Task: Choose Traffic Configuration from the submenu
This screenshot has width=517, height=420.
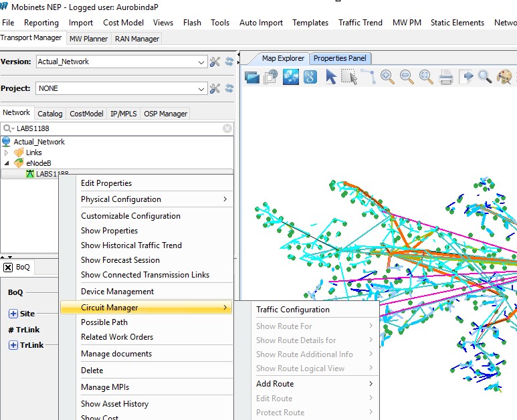Action: click(x=292, y=310)
